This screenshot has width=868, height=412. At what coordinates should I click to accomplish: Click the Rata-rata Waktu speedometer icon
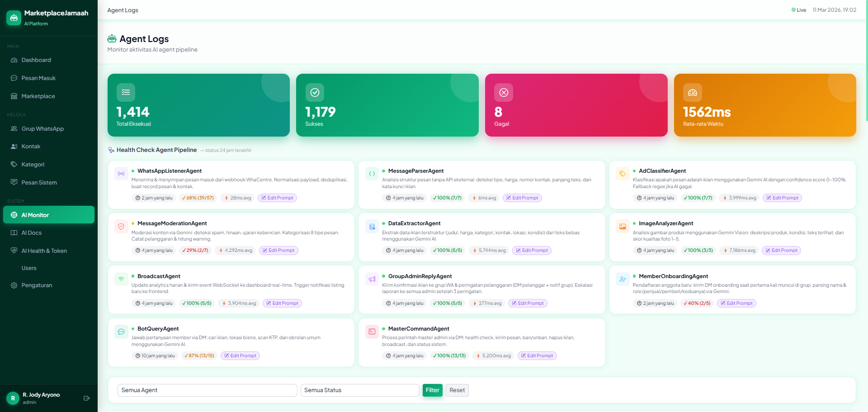(692, 93)
